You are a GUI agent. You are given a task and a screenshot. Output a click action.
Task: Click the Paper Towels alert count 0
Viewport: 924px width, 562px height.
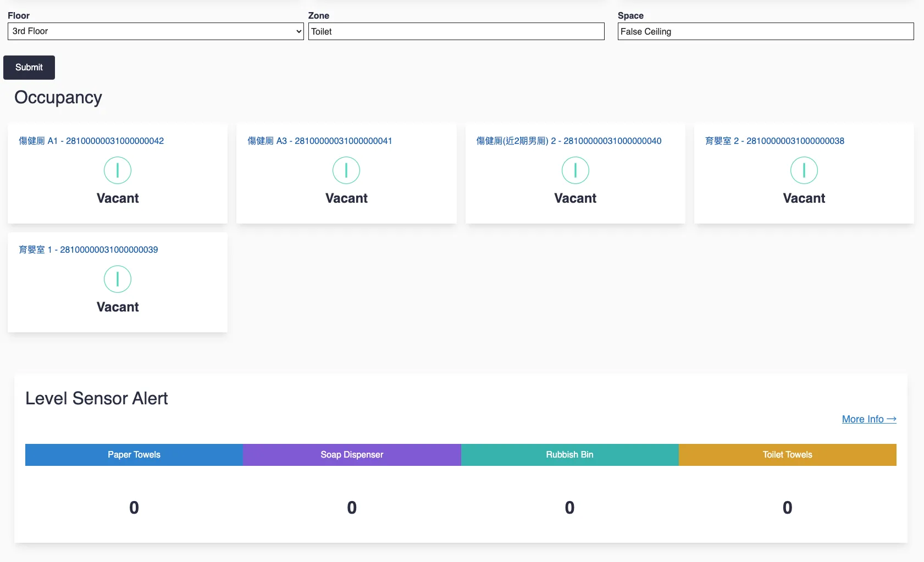(x=134, y=508)
